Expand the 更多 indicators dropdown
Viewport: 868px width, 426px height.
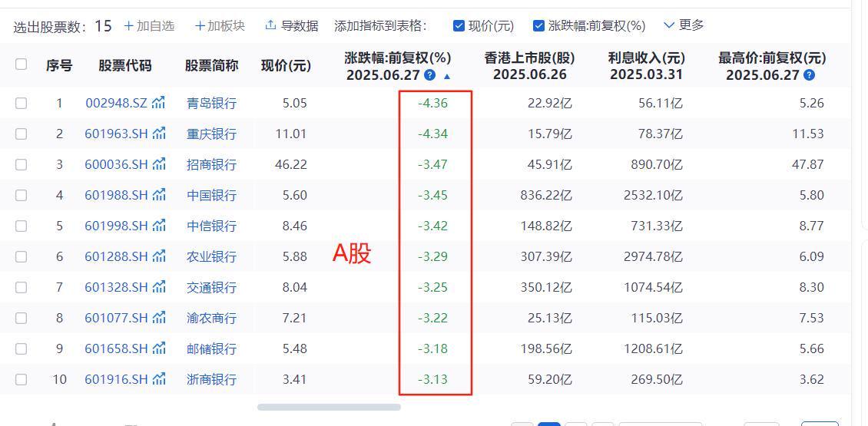(x=684, y=25)
